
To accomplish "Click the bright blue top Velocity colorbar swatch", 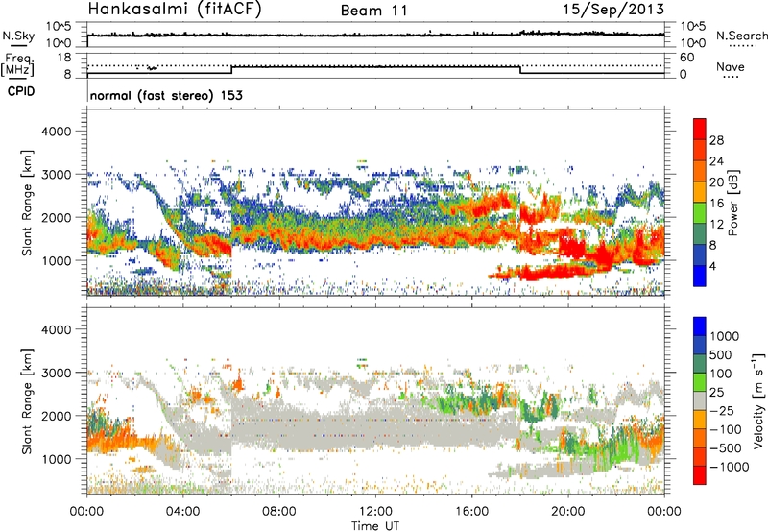I will tap(700, 326).
